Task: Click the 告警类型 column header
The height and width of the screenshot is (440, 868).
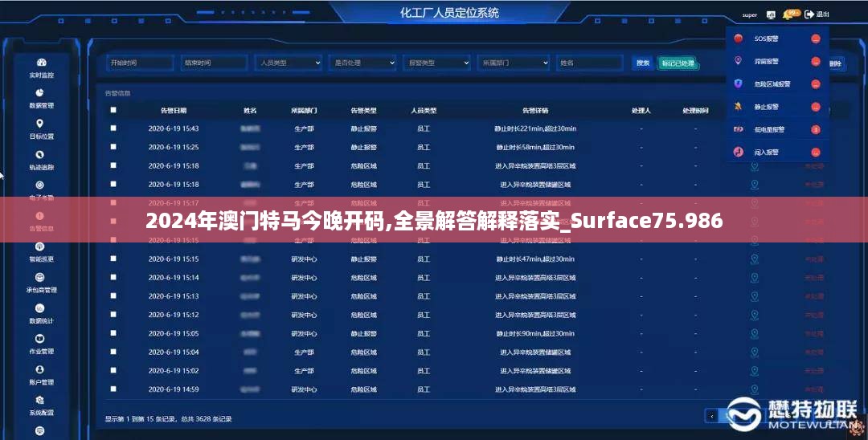Action: coord(364,111)
